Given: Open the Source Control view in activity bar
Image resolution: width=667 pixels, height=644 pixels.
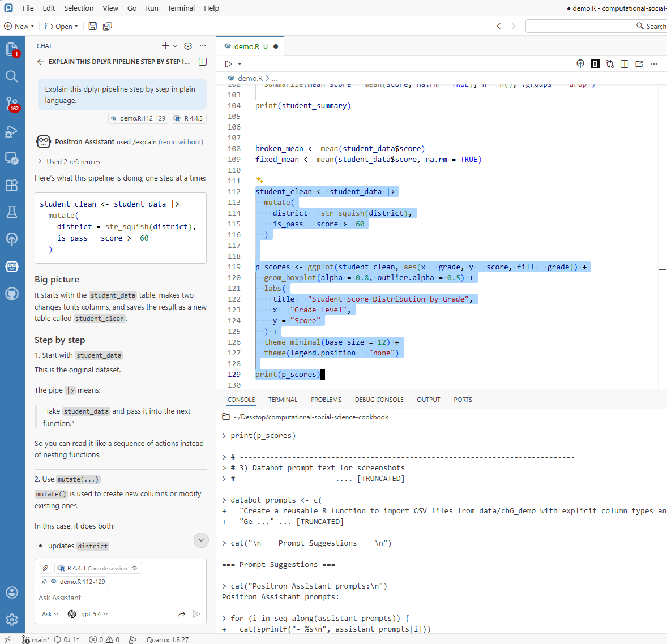Looking at the screenshot, I should point(12,104).
